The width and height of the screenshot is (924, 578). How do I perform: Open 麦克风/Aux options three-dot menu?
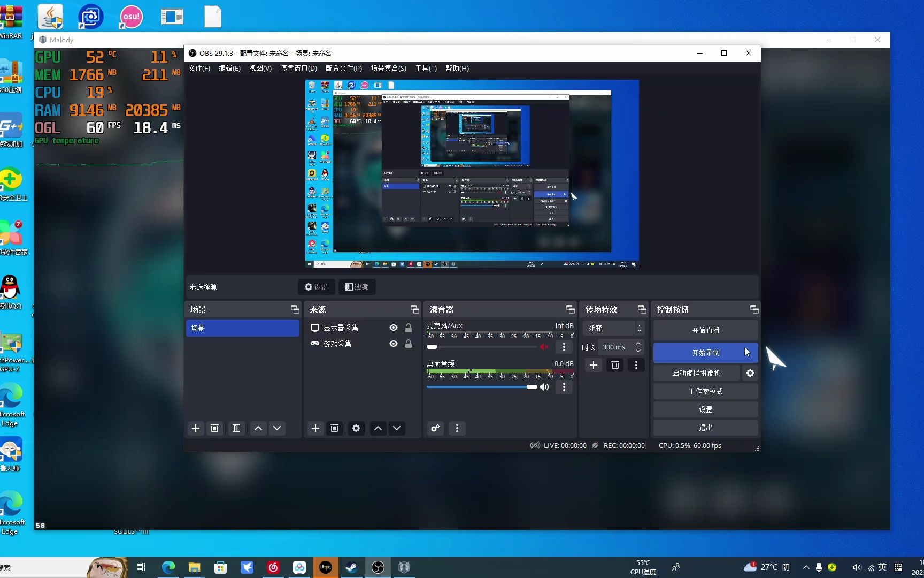click(x=564, y=347)
